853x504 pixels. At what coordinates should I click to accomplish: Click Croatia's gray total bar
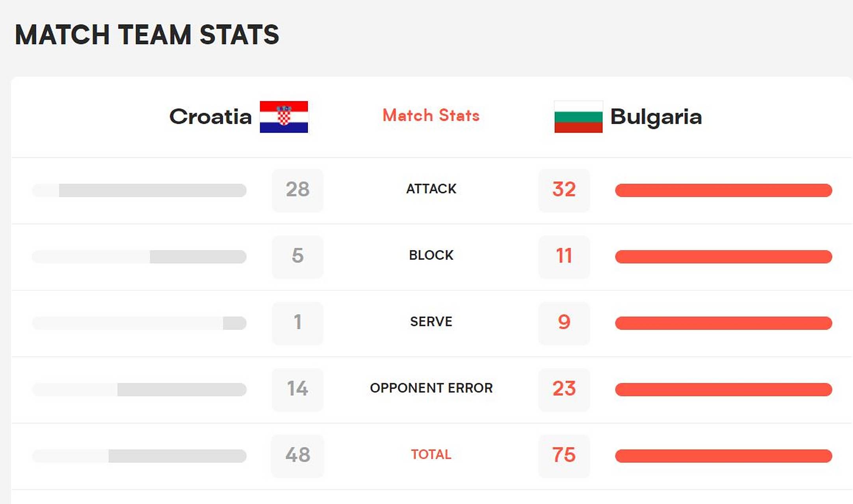177,456
